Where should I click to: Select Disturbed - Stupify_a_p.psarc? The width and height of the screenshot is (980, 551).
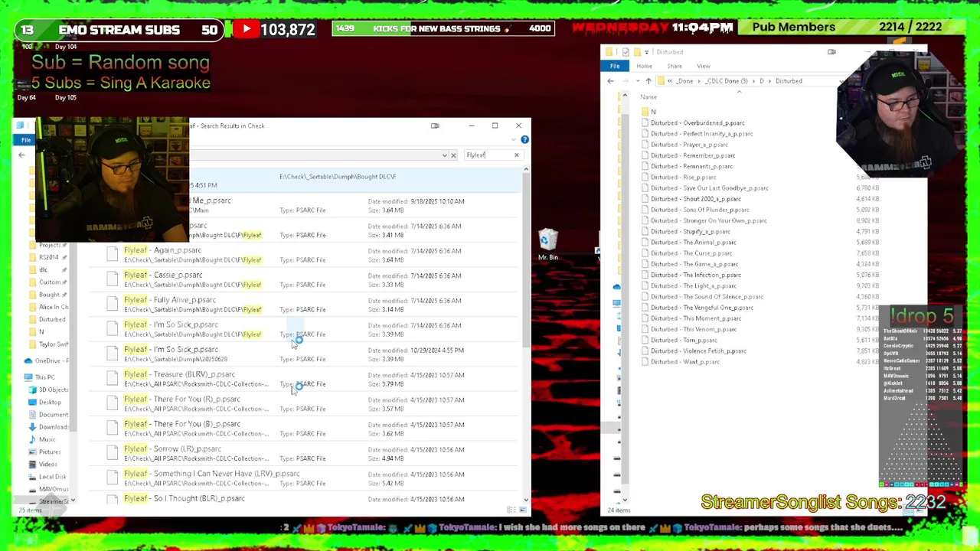point(691,231)
